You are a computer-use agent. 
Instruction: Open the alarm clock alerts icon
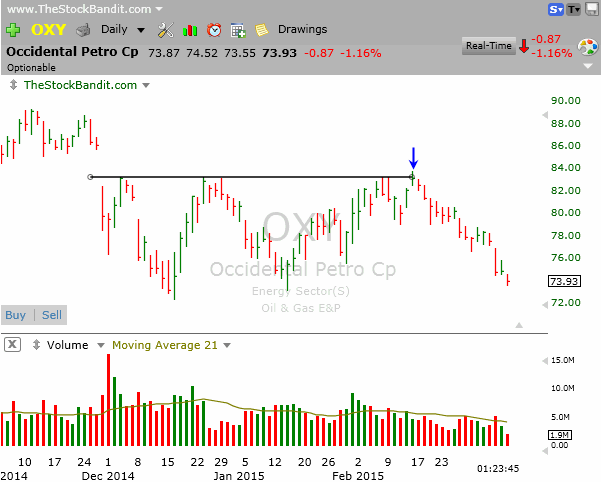214,30
